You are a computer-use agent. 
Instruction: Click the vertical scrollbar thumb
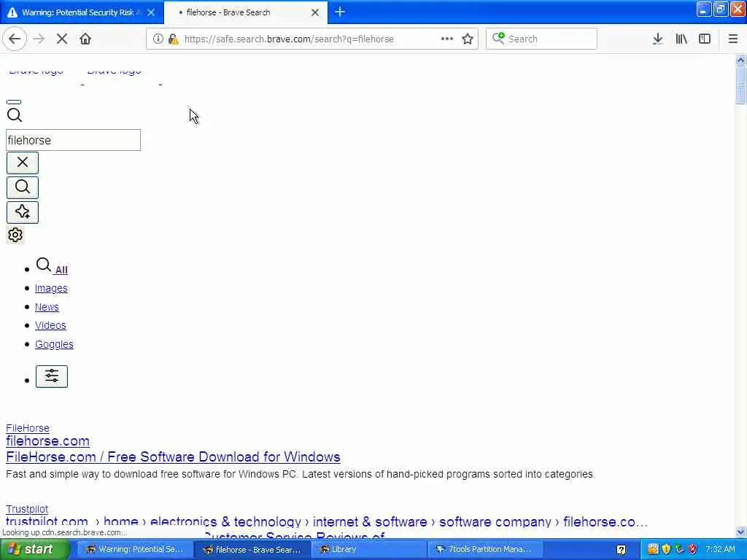tap(740, 86)
